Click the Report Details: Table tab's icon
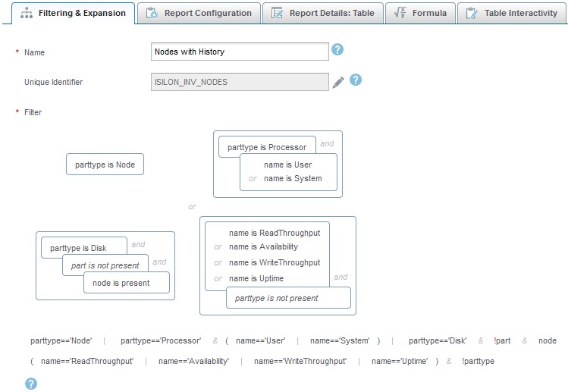This screenshot has height=392, width=568. pos(277,13)
